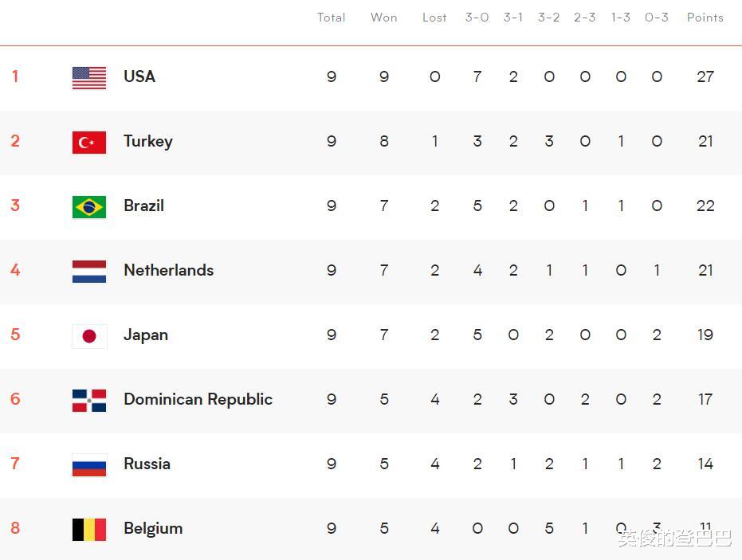Open the Dominican Republic team name
The image size is (742, 560).
(x=198, y=399)
